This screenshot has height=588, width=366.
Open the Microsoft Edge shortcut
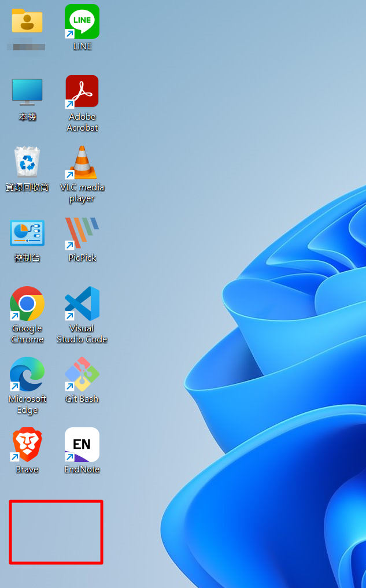click(x=27, y=374)
